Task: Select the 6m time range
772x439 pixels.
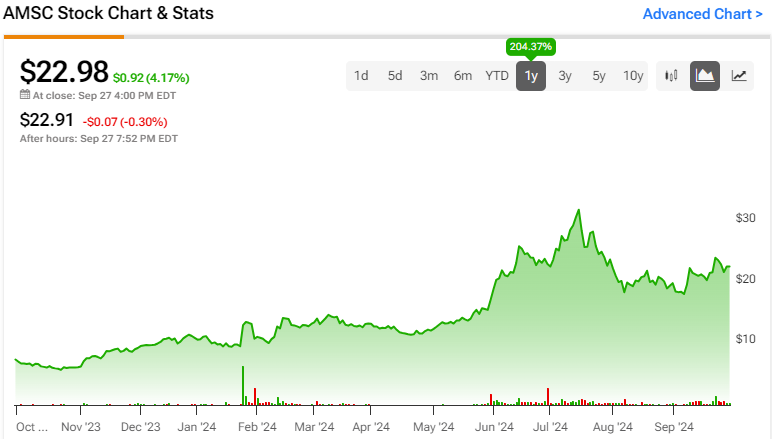Action: tap(463, 76)
